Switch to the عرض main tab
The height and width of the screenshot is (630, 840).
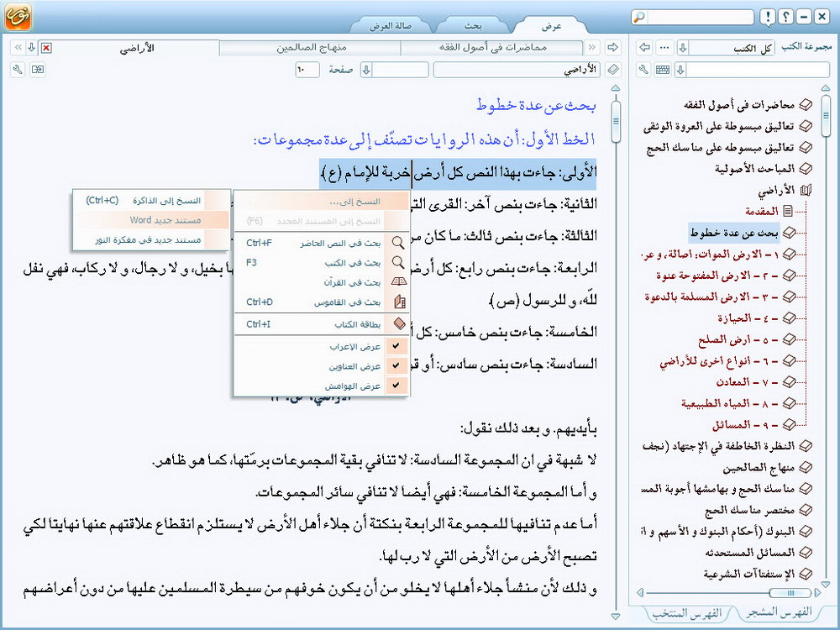551,26
